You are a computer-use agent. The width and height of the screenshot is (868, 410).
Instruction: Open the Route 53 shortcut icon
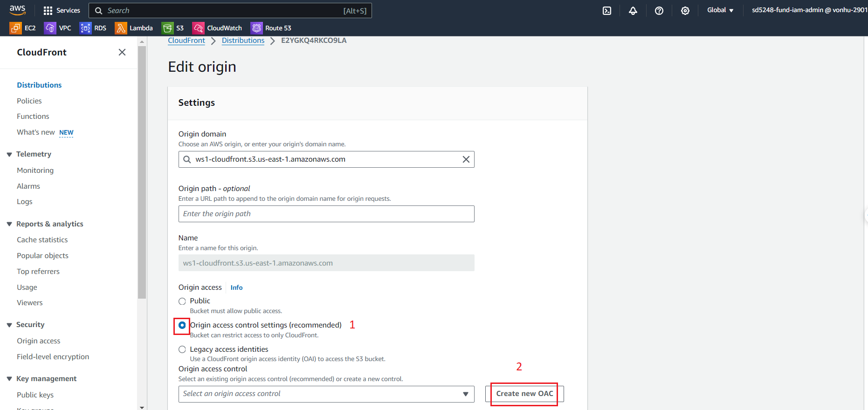click(x=256, y=28)
